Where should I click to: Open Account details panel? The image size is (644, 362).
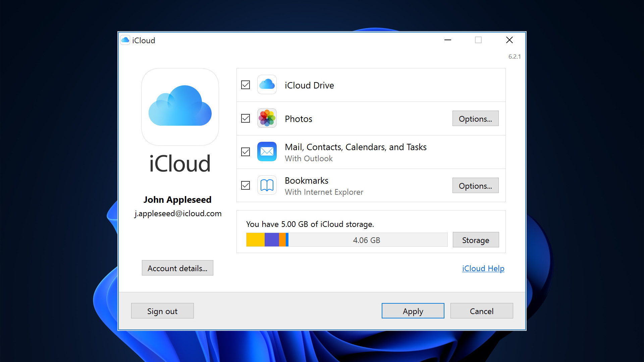point(177,268)
